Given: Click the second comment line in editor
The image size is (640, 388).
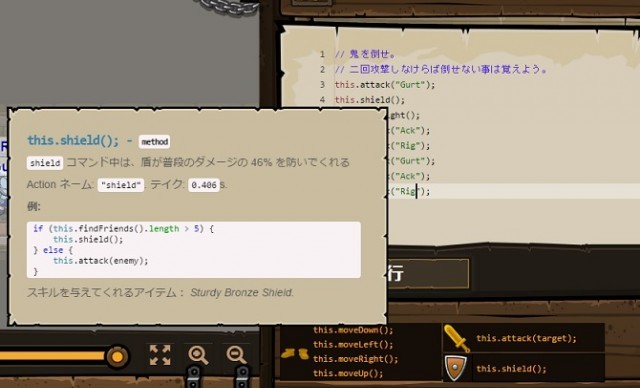Looking at the screenshot, I should coord(441,69).
